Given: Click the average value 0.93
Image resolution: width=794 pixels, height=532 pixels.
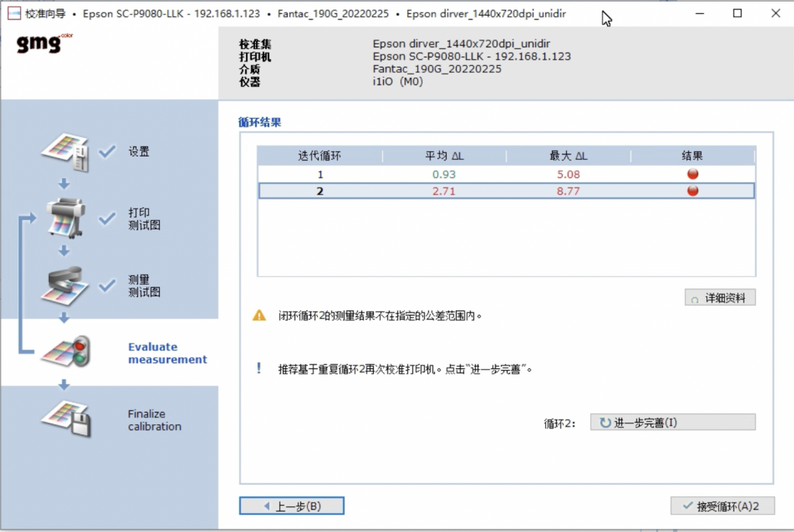Looking at the screenshot, I should (444, 174).
